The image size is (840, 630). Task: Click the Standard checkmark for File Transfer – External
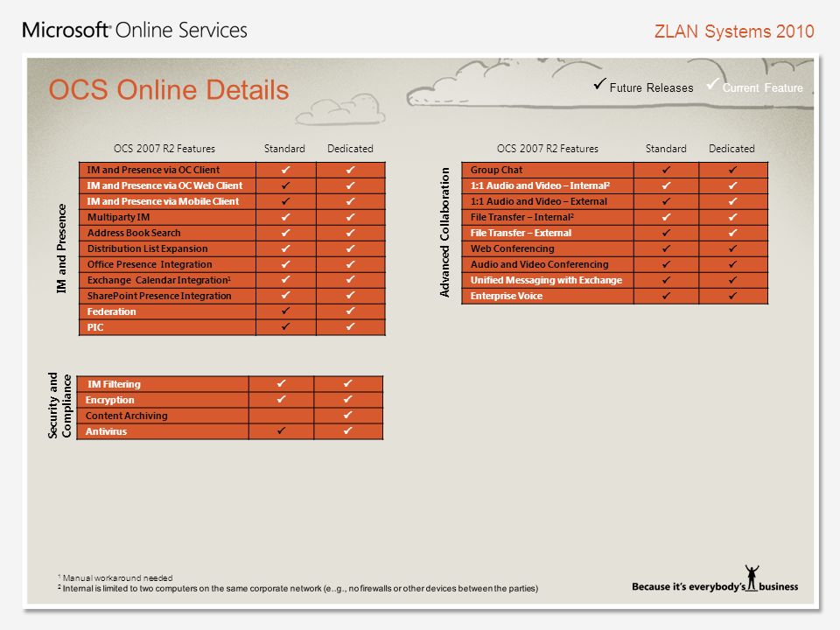666,233
